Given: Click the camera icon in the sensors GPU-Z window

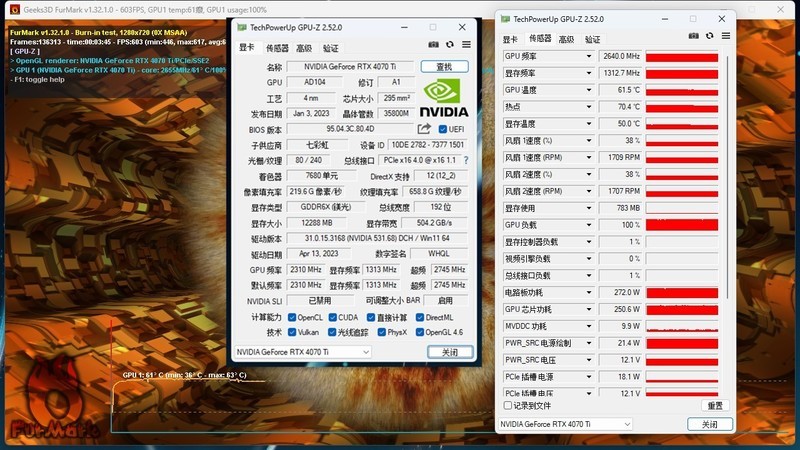Looking at the screenshot, I should pyautogui.click(x=693, y=36).
